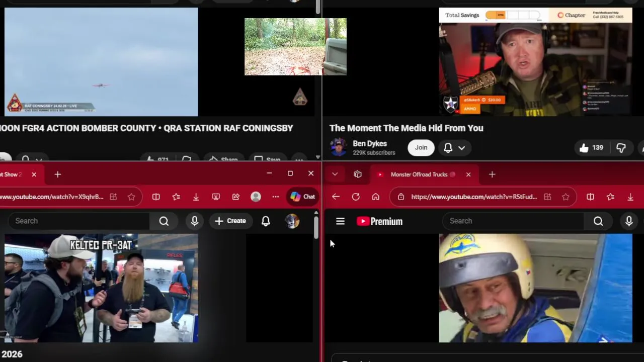Go back in Monster Trucks window
The image size is (644, 362).
tap(336, 197)
